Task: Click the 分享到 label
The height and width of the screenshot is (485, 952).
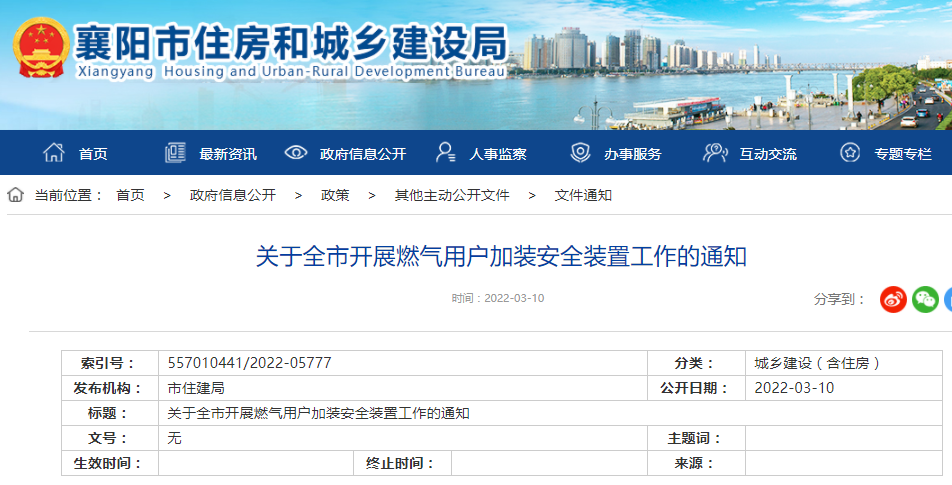Action: (840, 299)
